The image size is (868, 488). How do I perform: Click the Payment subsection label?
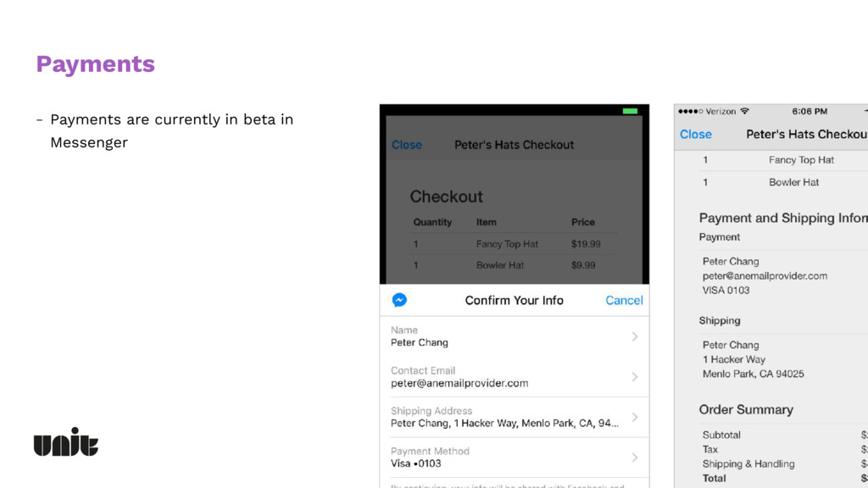tap(719, 237)
